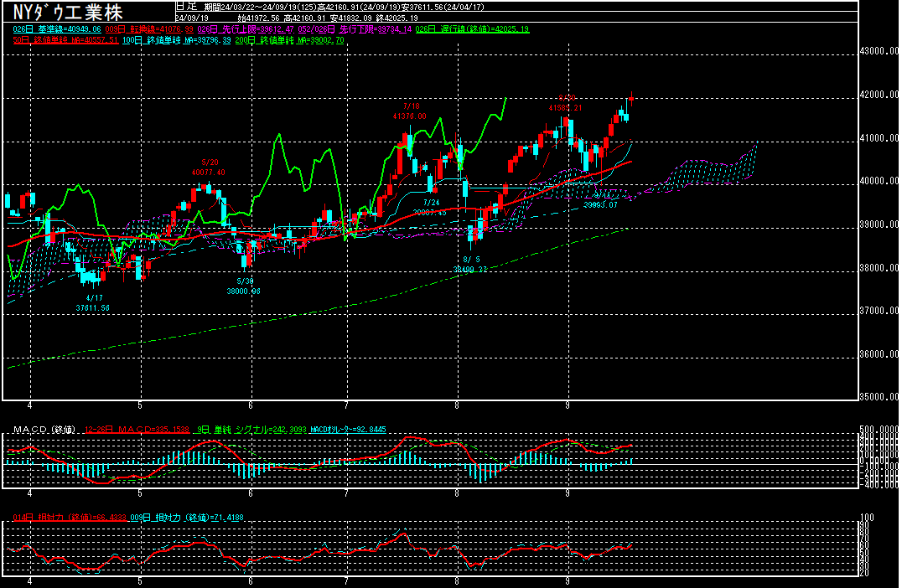Click month 7 on the main chart axis
Viewport: 902px width, 588px height.
click(345, 405)
